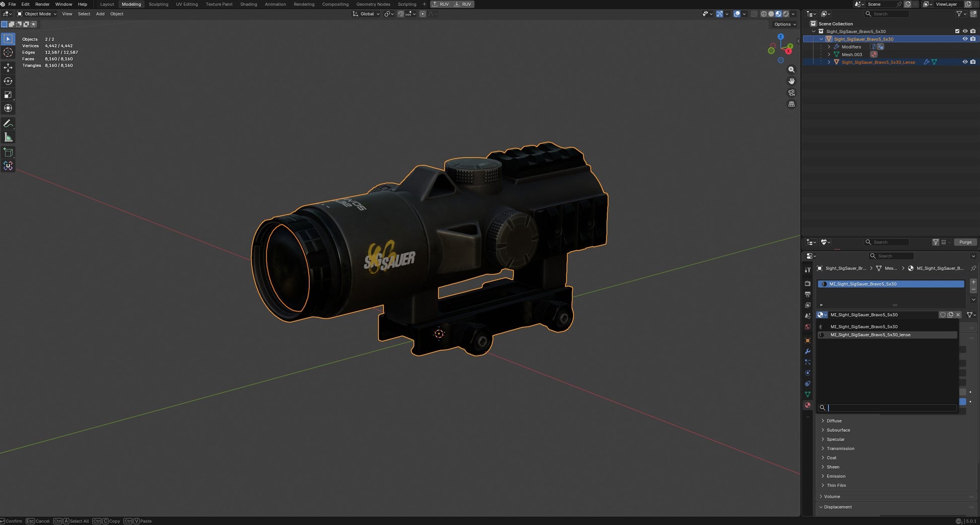Disable rendering for Sight_SigSauer_Bravo5_5x30_Lense object
This screenshot has width=980, height=525.
tap(973, 62)
